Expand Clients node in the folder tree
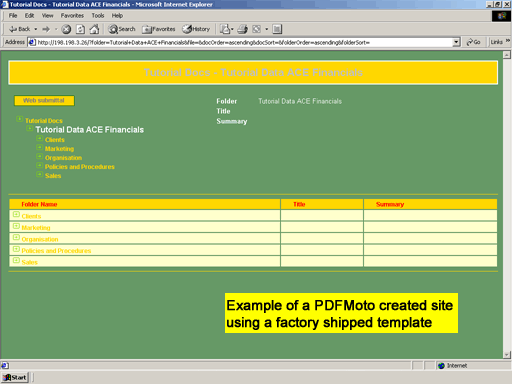Viewport: 512px width, 384px height. click(x=40, y=139)
